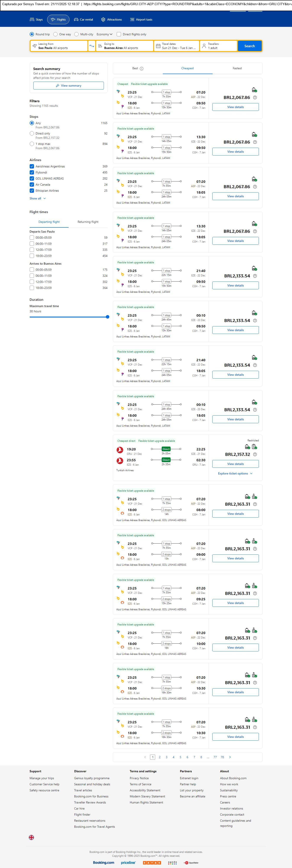Switch to the Fastest sorting tab
The height and width of the screenshot is (868, 292).
pos(237,68)
